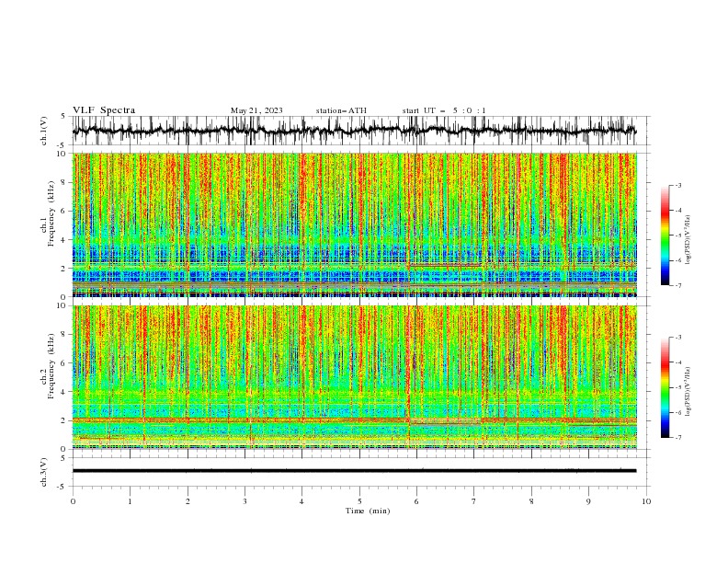Select the date text "May 21, 2023"
This screenshot has height=563, width=728.
[x=256, y=110]
